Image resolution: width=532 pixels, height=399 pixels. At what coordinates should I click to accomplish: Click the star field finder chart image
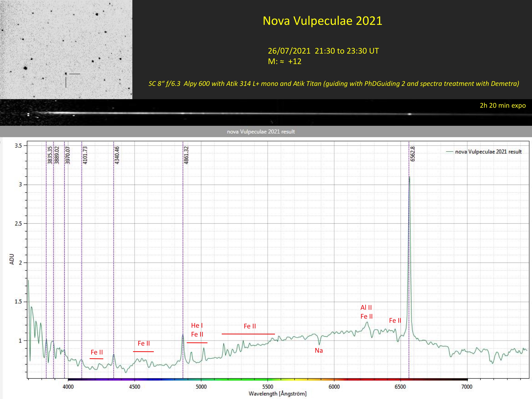point(66,49)
